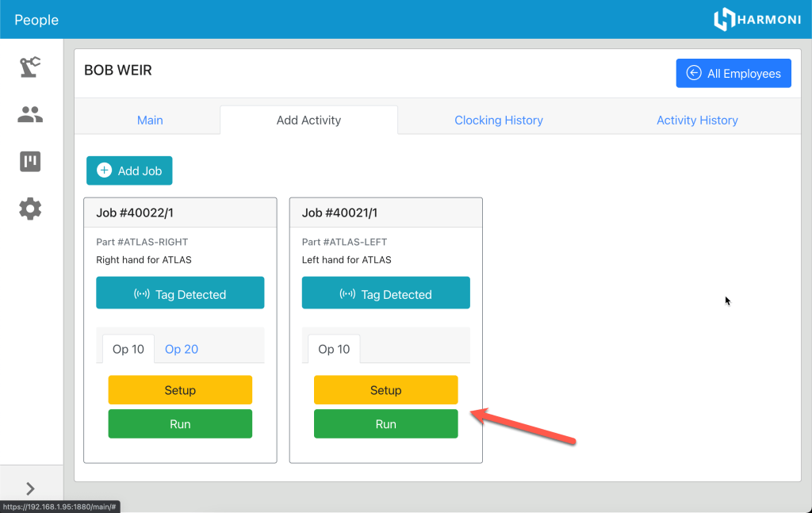The image size is (812, 513).
Task: Open the settings gear in sidebar
Action: click(x=30, y=209)
